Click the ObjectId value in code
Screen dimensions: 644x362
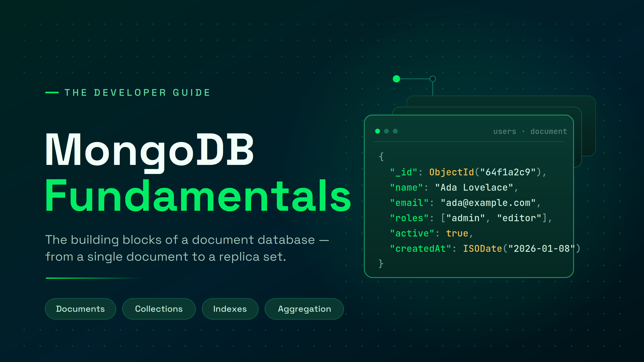[x=485, y=172]
